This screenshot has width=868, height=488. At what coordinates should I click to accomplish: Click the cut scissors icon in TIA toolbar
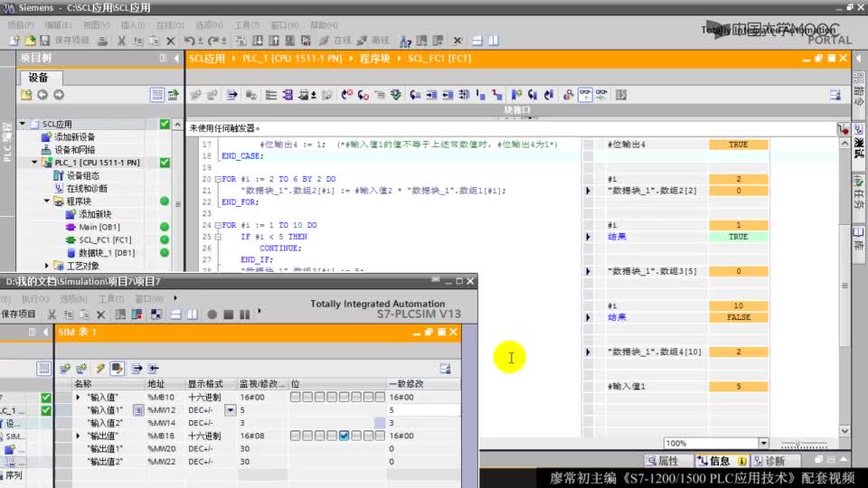(x=121, y=41)
